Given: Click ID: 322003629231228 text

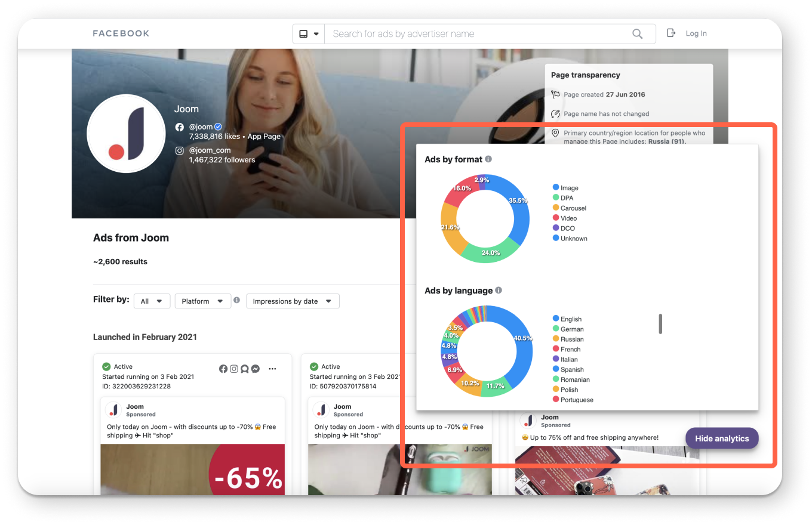Looking at the screenshot, I should (x=136, y=387).
